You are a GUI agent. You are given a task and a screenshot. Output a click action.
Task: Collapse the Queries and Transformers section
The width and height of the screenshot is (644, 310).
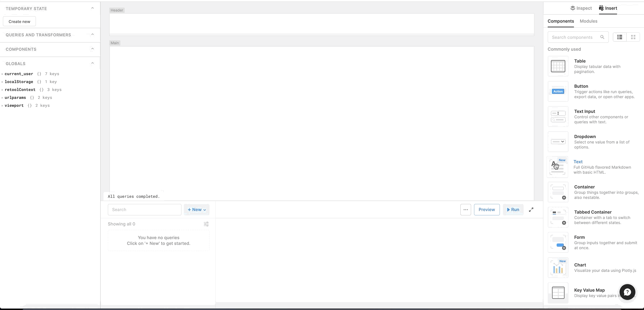click(x=92, y=35)
